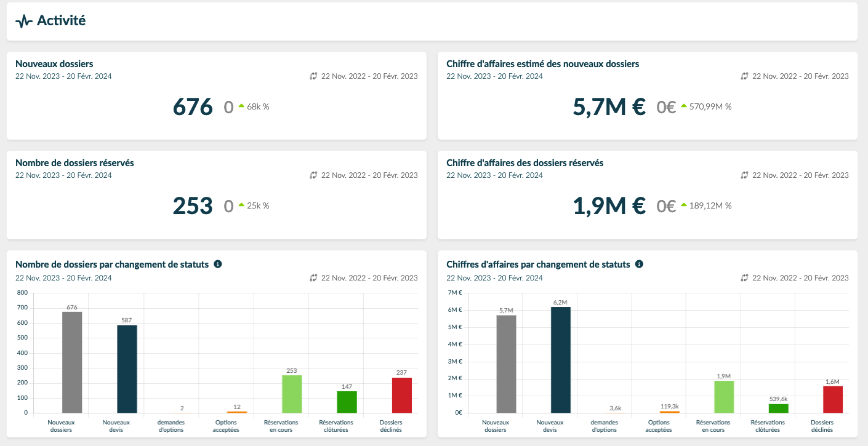
Task: Click the dark blue bar labeled 6,2M
Action: [x=561, y=359]
